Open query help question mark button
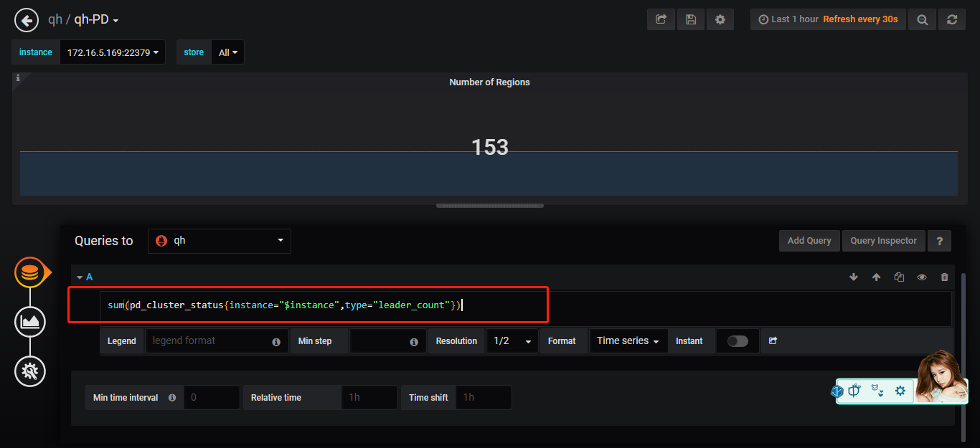This screenshot has width=980, height=448. [939, 241]
